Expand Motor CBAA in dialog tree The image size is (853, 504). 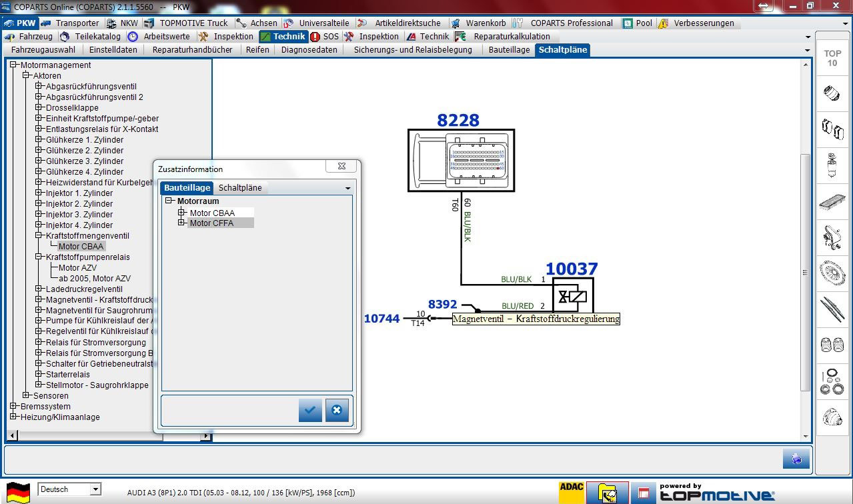point(181,213)
